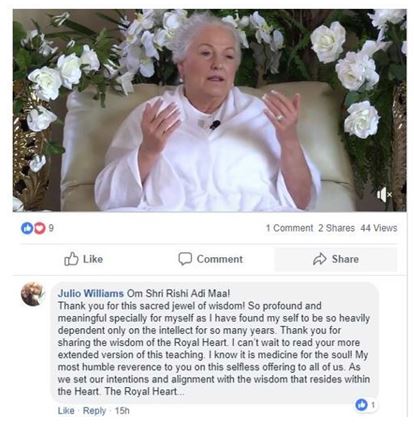The width and height of the screenshot is (414, 424).
Task: Click the blue thumbs-up reaction icon
Action: [x=27, y=228]
